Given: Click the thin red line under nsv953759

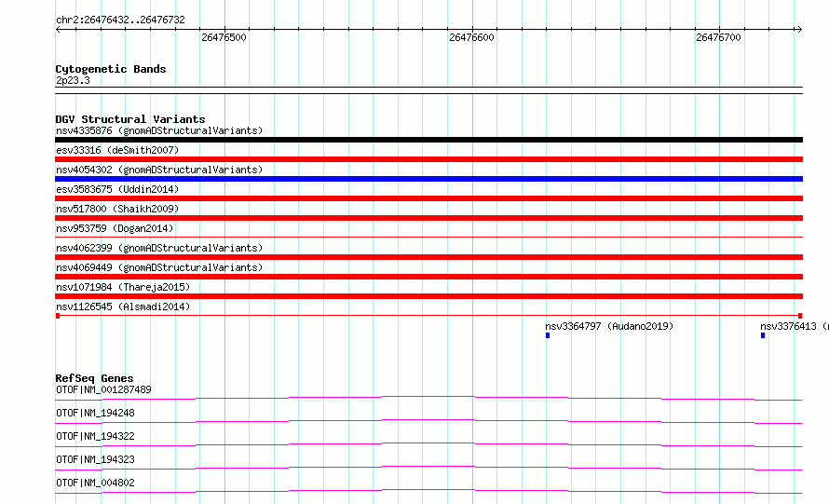Looking at the screenshot, I should click(x=428, y=238).
